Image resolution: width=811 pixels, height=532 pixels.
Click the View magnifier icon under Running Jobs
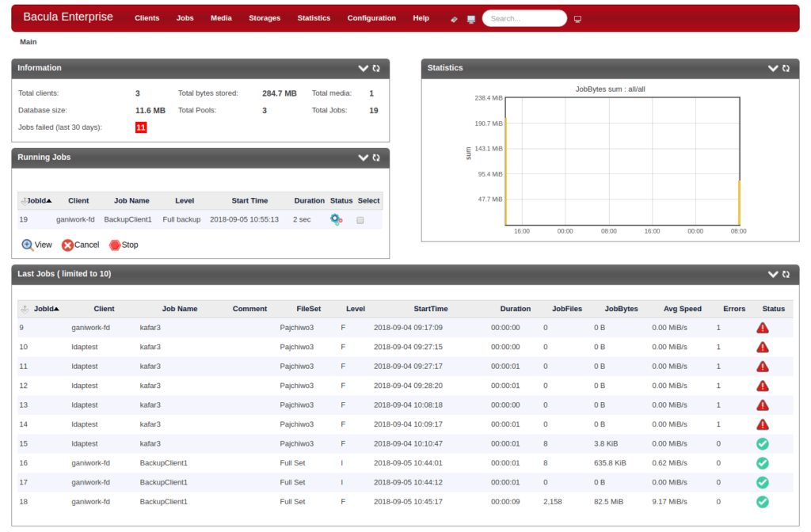tap(28, 245)
